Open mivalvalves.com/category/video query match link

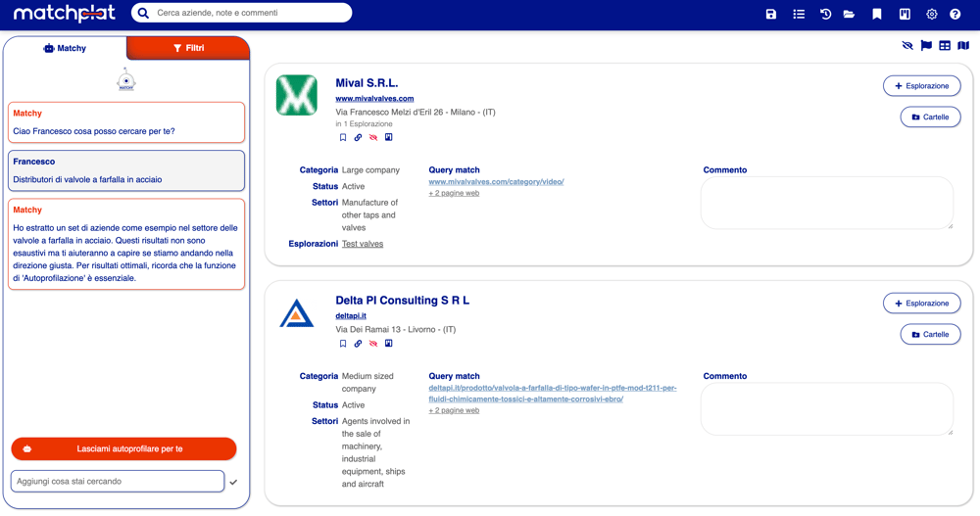click(496, 182)
